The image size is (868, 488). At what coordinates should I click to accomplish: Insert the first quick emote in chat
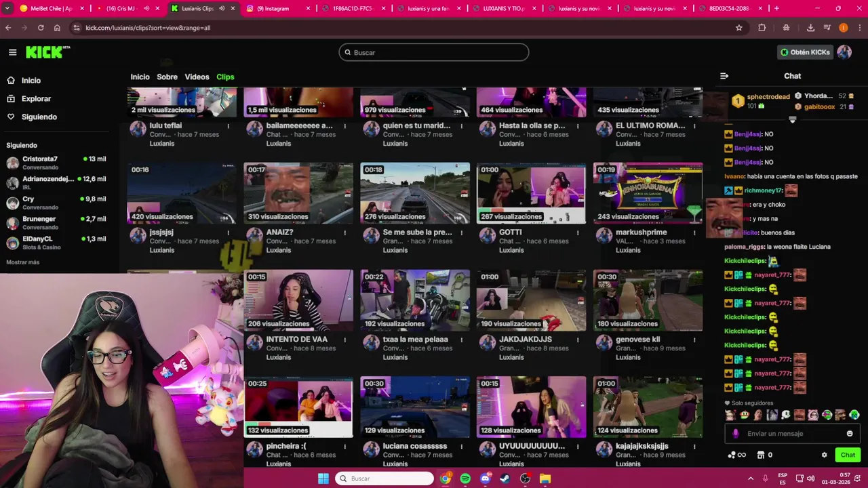tap(730, 415)
